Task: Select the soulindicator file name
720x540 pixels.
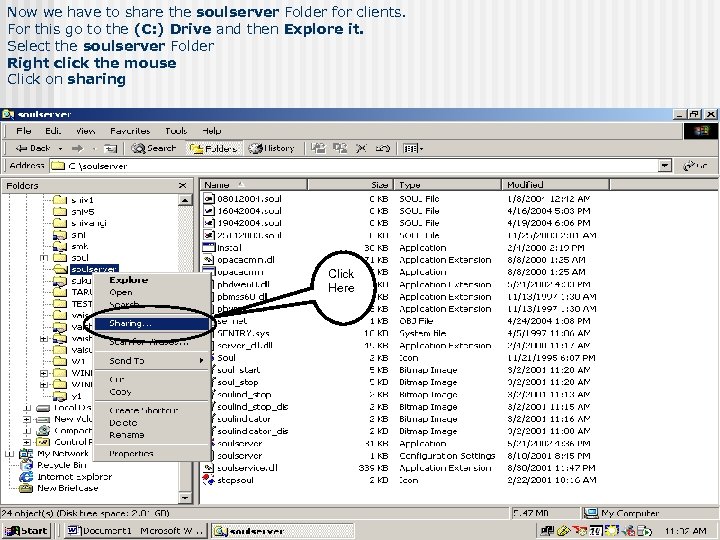Action: pyautogui.click(x=243, y=419)
